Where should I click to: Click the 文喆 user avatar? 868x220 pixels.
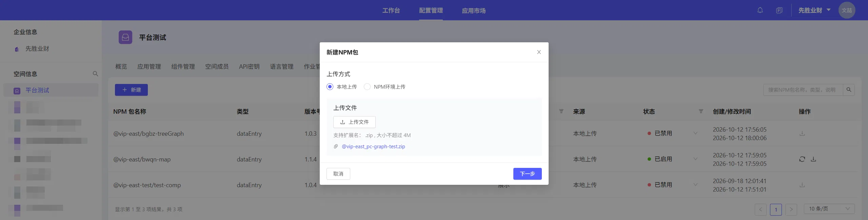(847, 10)
